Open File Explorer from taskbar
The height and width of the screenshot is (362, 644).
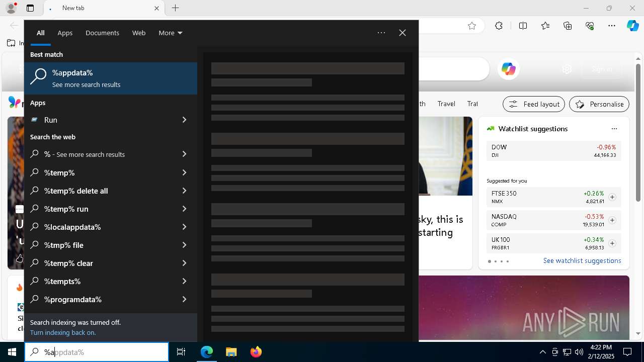click(231, 352)
